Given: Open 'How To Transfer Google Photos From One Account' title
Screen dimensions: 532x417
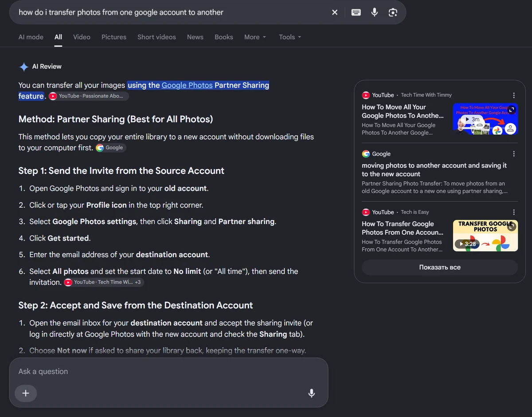Looking at the screenshot, I should tap(403, 228).
